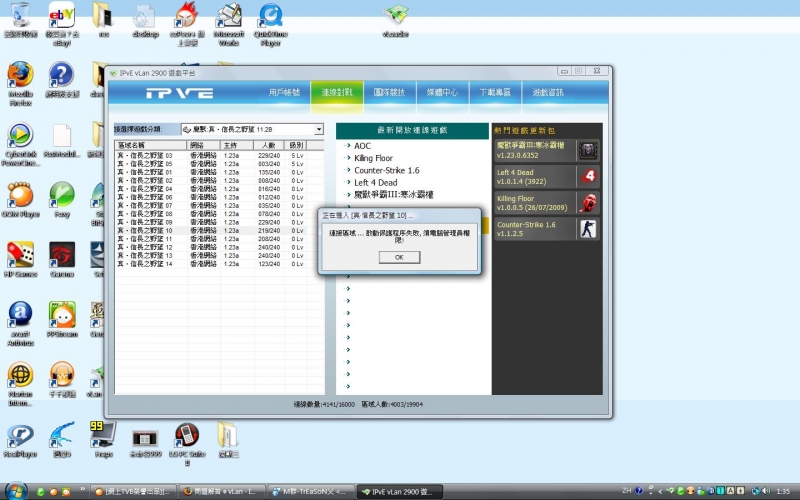Screen dimensions: 800x500
Task: Open the Recycle Bin on the desktop
Action: (18, 17)
